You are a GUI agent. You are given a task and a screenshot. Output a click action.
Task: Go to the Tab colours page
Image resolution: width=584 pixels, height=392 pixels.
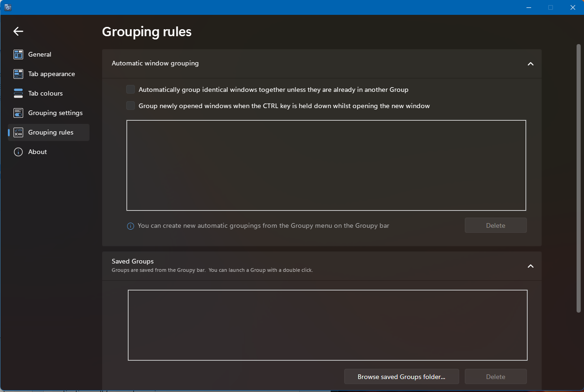pos(49,93)
